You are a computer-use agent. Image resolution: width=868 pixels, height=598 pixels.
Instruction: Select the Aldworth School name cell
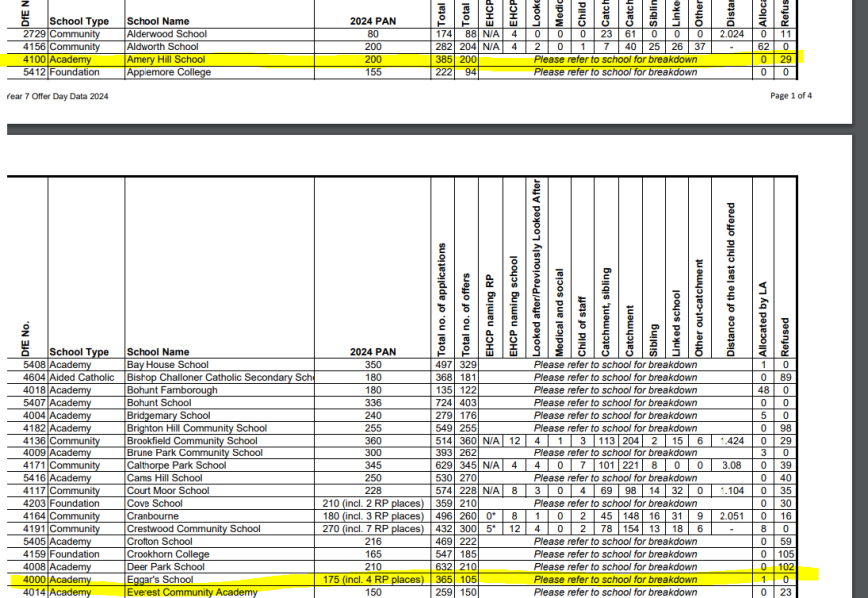[x=162, y=47]
